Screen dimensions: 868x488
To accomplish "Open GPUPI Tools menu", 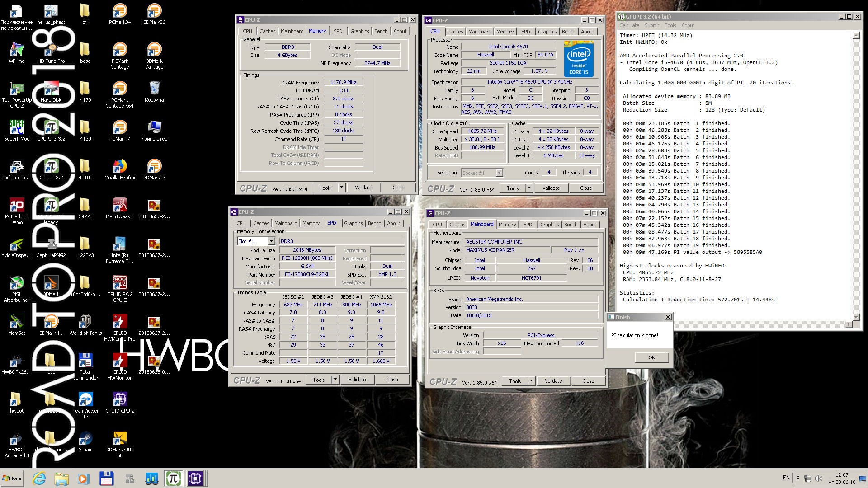I will click(x=670, y=25).
